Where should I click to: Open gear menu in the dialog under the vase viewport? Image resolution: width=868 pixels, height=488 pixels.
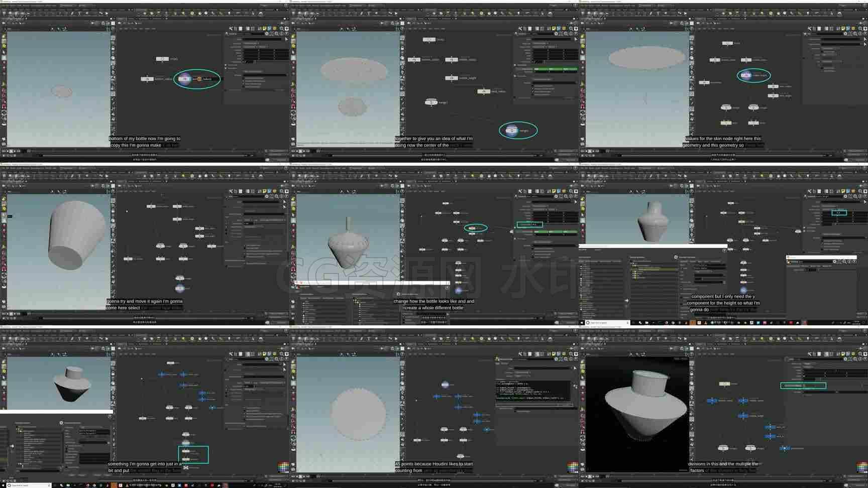(676, 257)
